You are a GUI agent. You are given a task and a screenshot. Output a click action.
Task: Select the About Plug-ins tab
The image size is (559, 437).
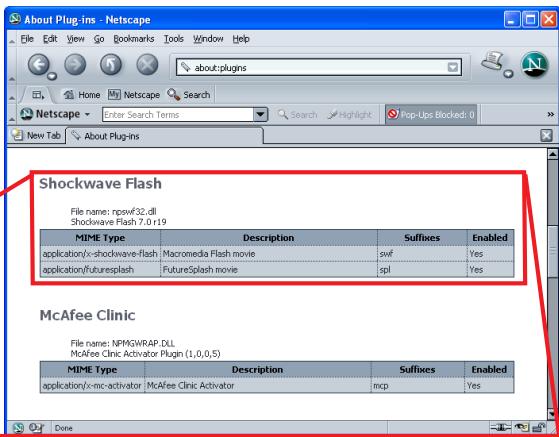165,136
